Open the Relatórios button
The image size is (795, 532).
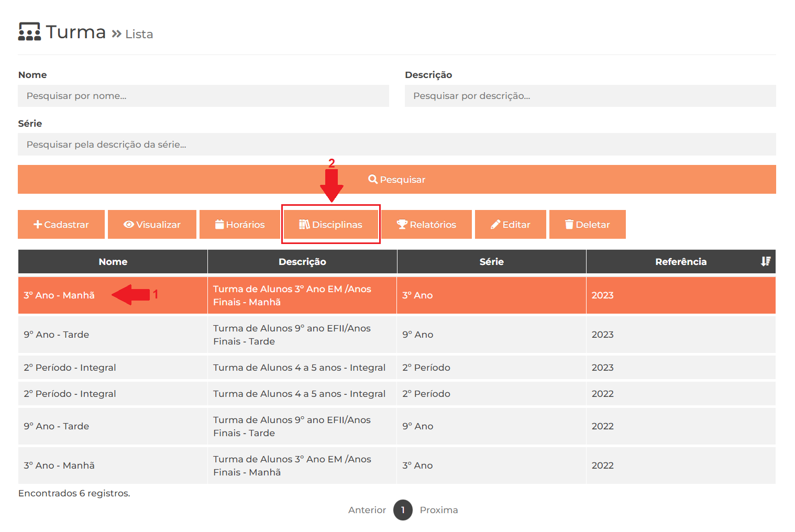pos(426,224)
